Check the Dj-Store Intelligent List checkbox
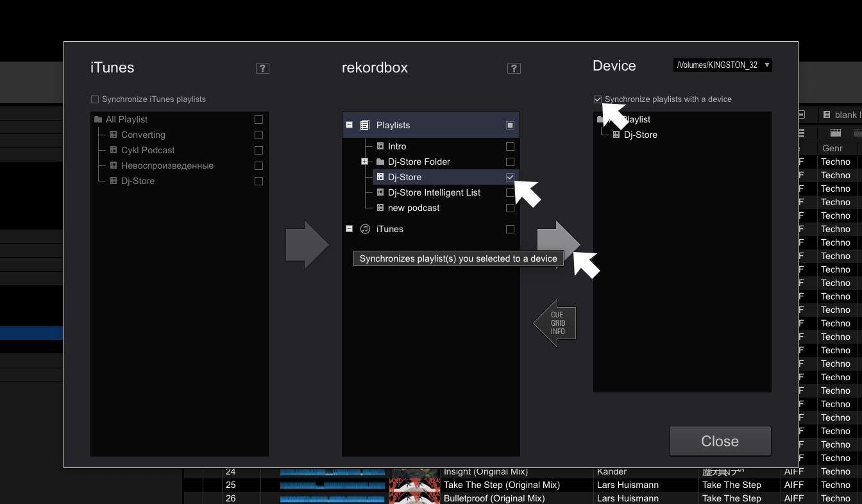This screenshot has height=504, width=862. pyautogui.click(x=510, y=192)
